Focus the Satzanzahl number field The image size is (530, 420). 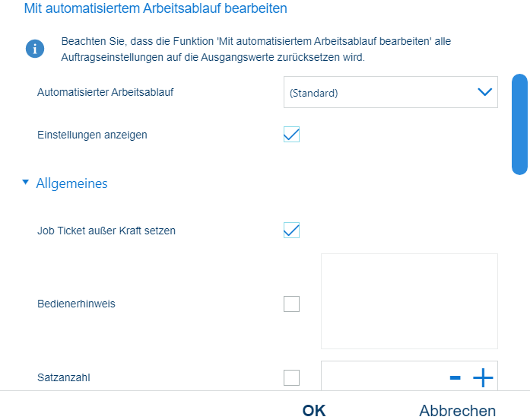[x=380, y=377]
